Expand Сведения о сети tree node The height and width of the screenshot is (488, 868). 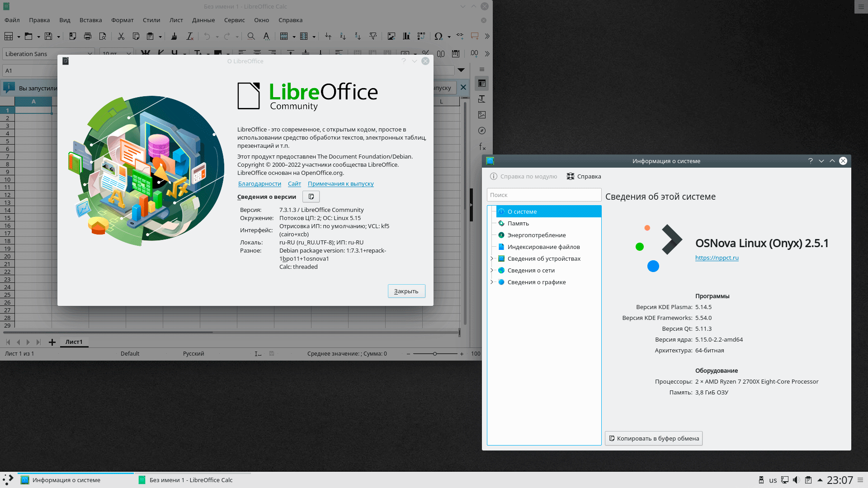coord(492,270)
